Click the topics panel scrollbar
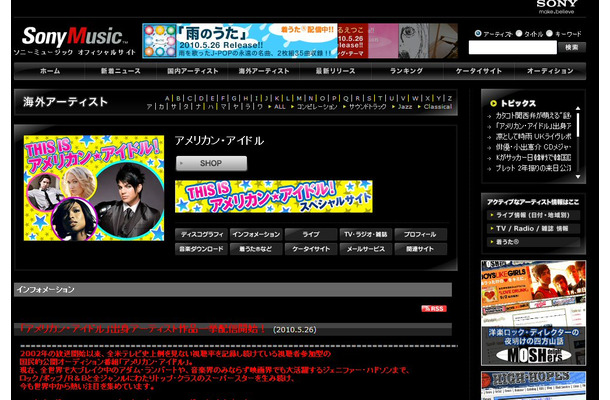 [578, 125]
